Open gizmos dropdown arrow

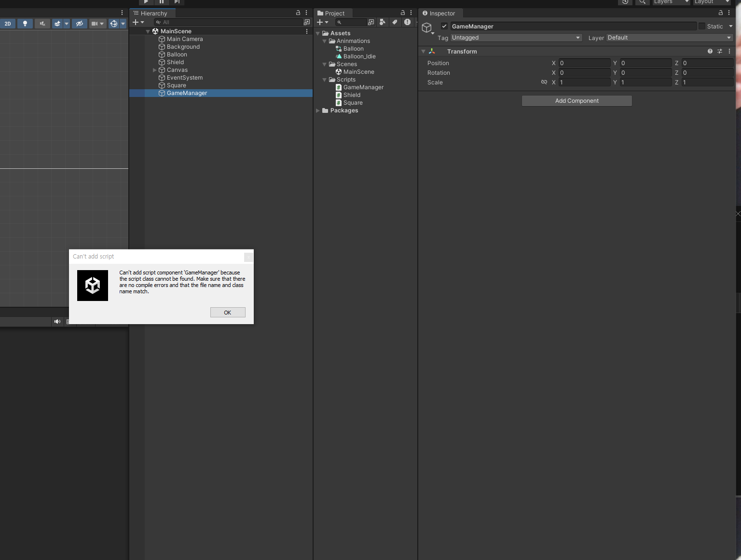click(123, 24)
